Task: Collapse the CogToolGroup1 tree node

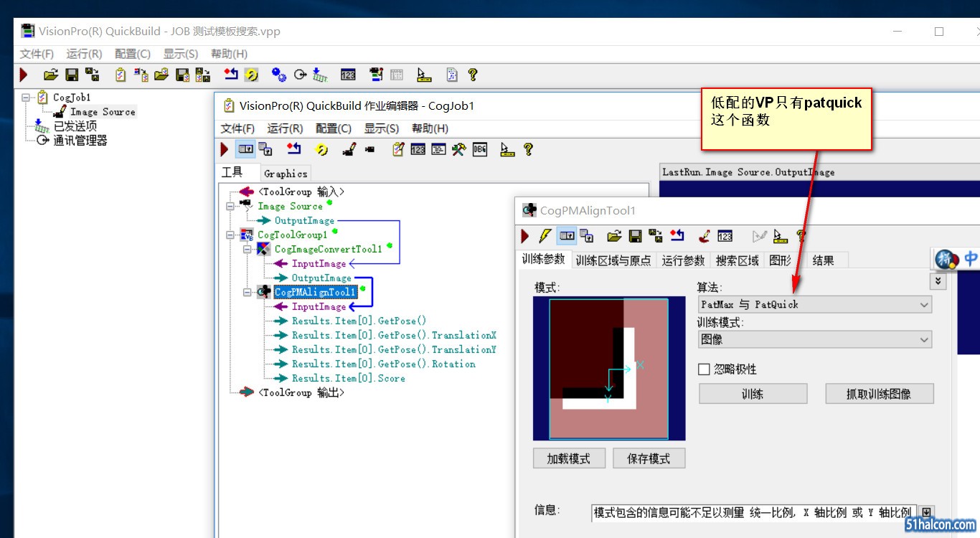Action: point(230,235)
